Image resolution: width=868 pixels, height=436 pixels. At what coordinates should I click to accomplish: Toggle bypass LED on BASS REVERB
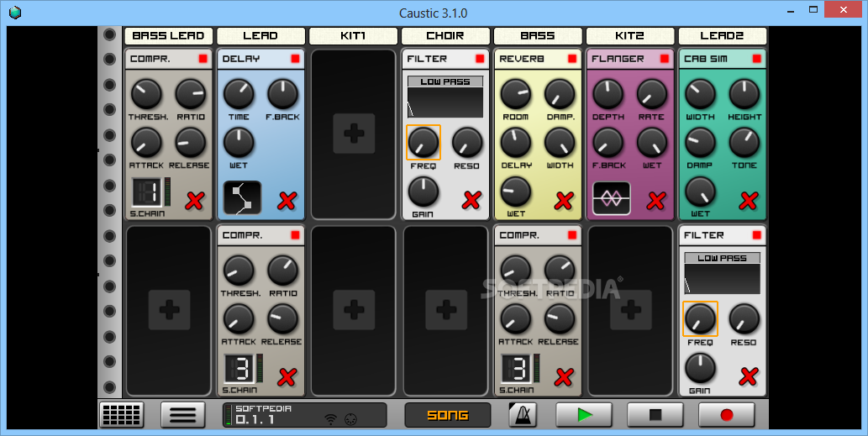[572, 59]
